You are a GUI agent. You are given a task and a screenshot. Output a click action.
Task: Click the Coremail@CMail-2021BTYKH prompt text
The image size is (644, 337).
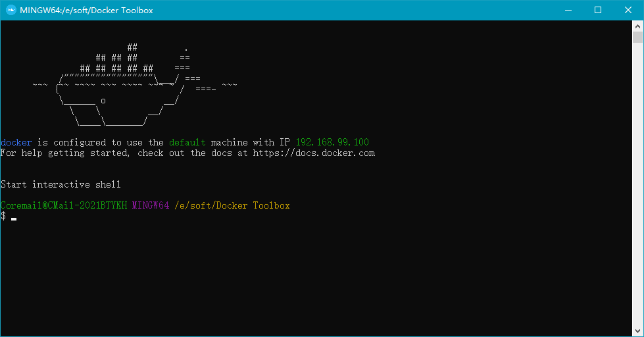click(x=64, y=205)
